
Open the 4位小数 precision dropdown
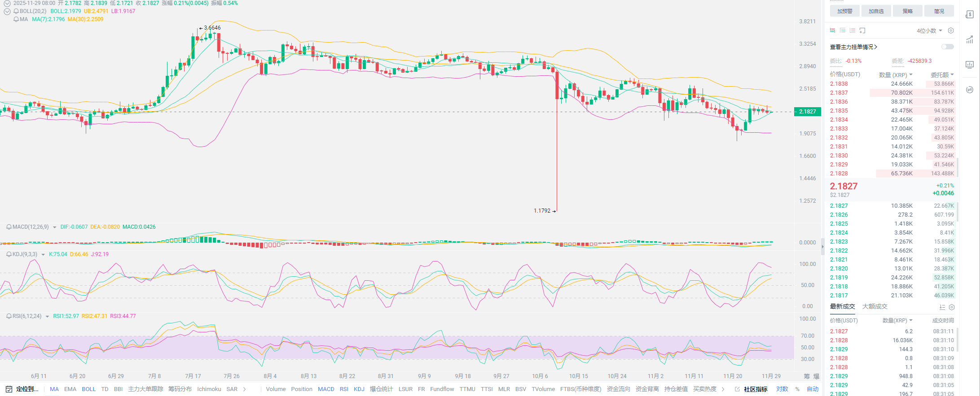coord(929,30)
